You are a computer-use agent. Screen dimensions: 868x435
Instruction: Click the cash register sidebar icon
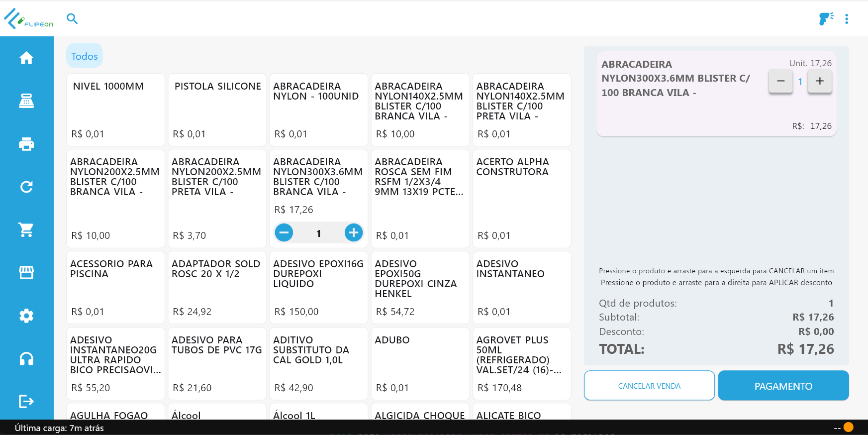pyautogui.click(x=26, y=101)
